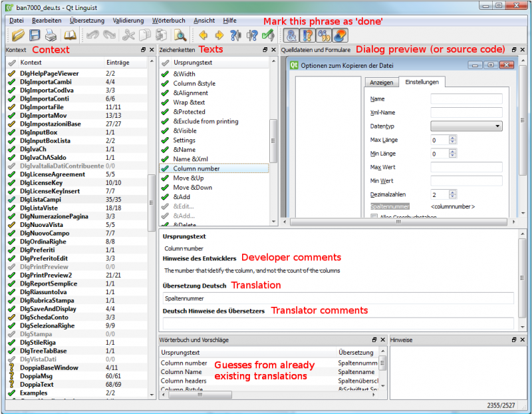Open Find with magnifier icon

[180, 35]
